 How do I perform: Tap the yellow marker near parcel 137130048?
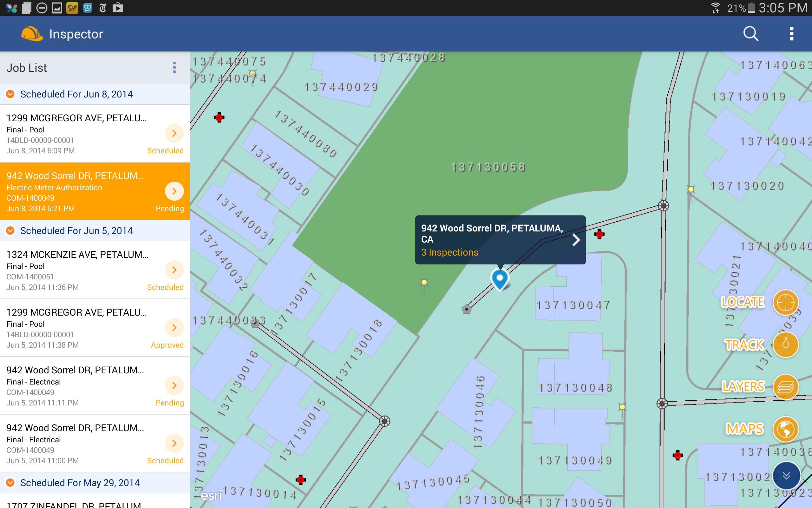pyautogui.click(x=622, y=407)
